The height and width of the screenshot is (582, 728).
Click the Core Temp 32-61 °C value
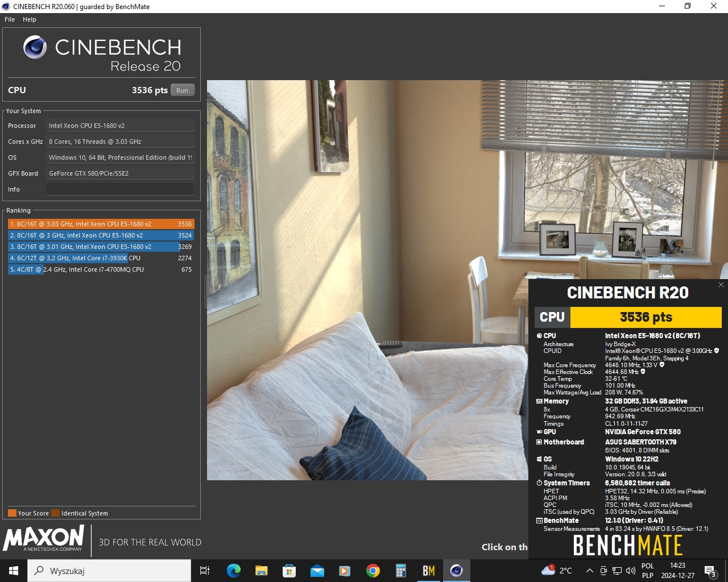(x=617, y=379)
